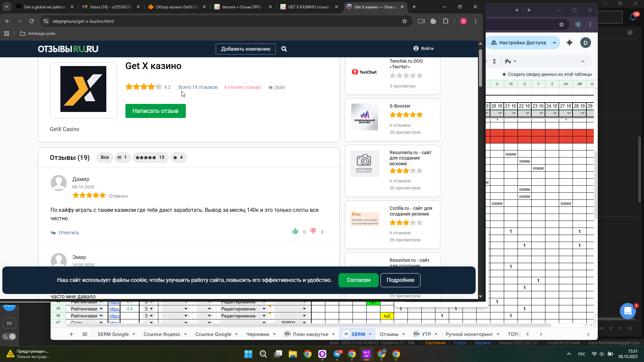Accept cookies with the Согласен button
Image resolution: width=644 pixels, height=362 pixels.
click(358, 280)
